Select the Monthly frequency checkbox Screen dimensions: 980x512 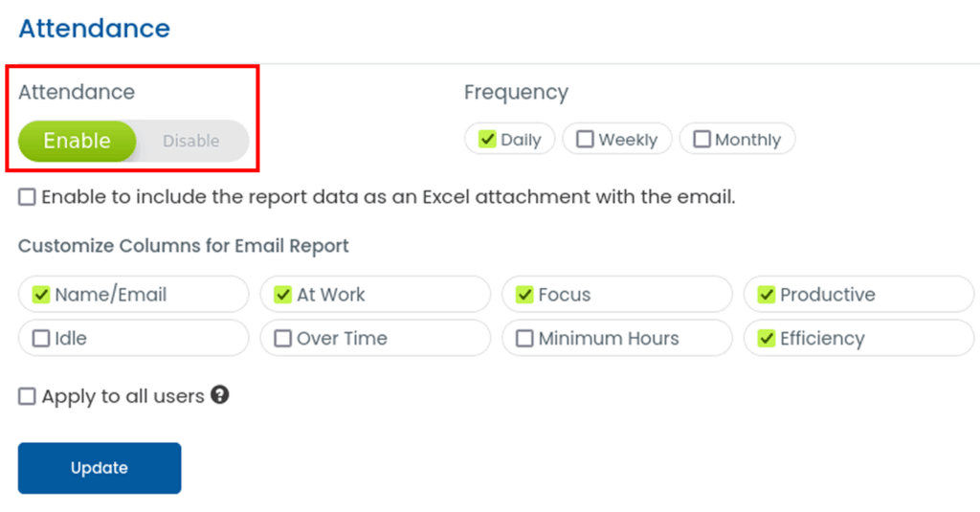[x=702, y=140]
